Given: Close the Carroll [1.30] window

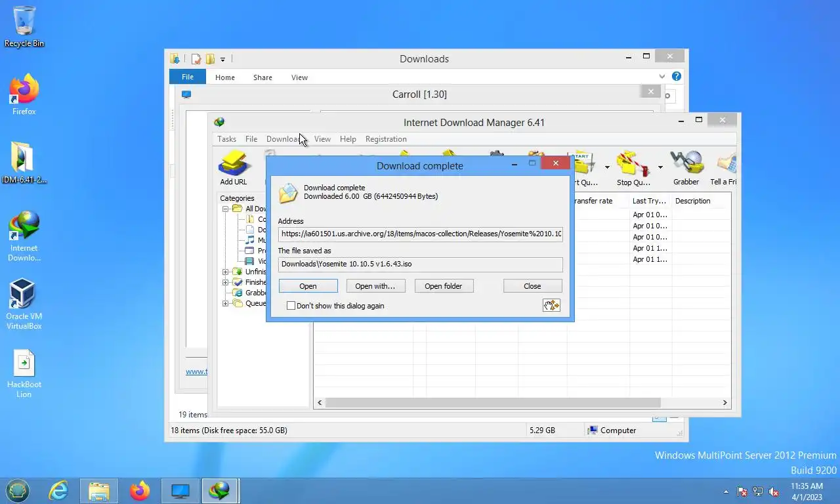Looking at the screenshot, I should 651,92.
